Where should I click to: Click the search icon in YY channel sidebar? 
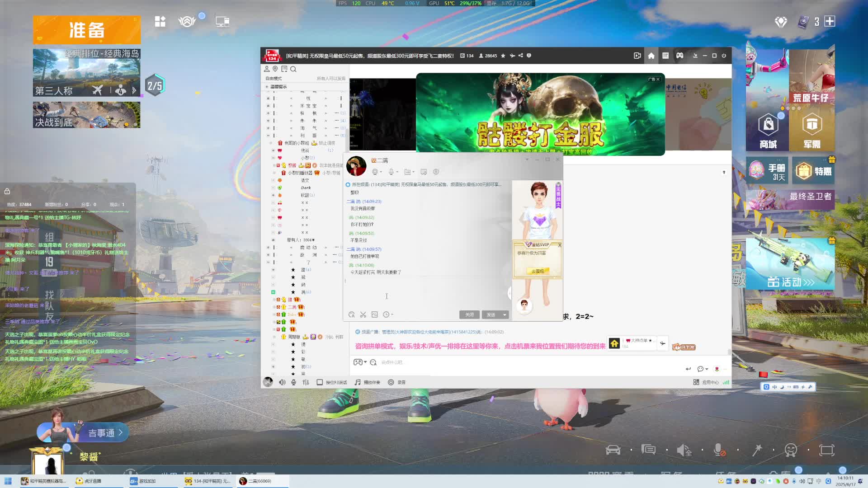293,69
